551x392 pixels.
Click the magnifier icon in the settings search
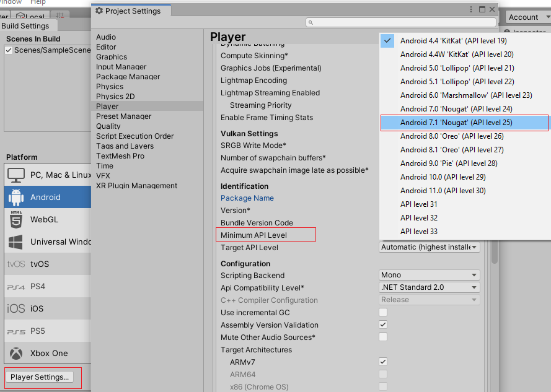tap(311, 22)
